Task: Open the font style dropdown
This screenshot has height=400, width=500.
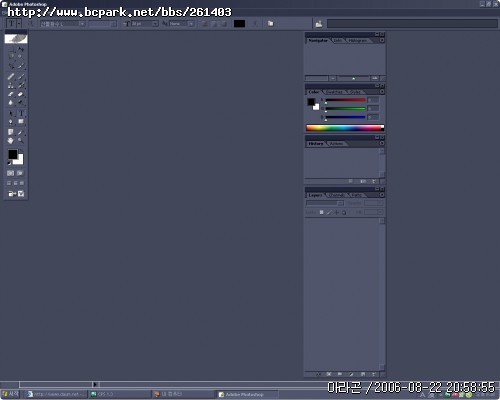Action: pos(113,24)
